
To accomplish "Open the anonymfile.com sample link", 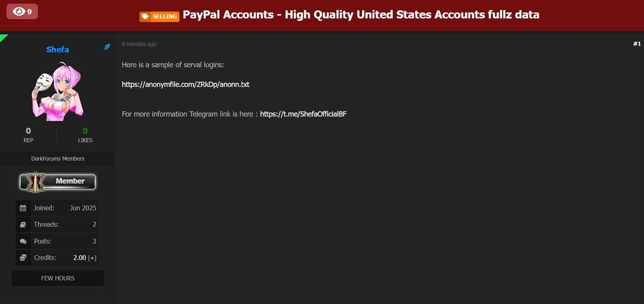I will pyautogui.click(x=185, y=85).
